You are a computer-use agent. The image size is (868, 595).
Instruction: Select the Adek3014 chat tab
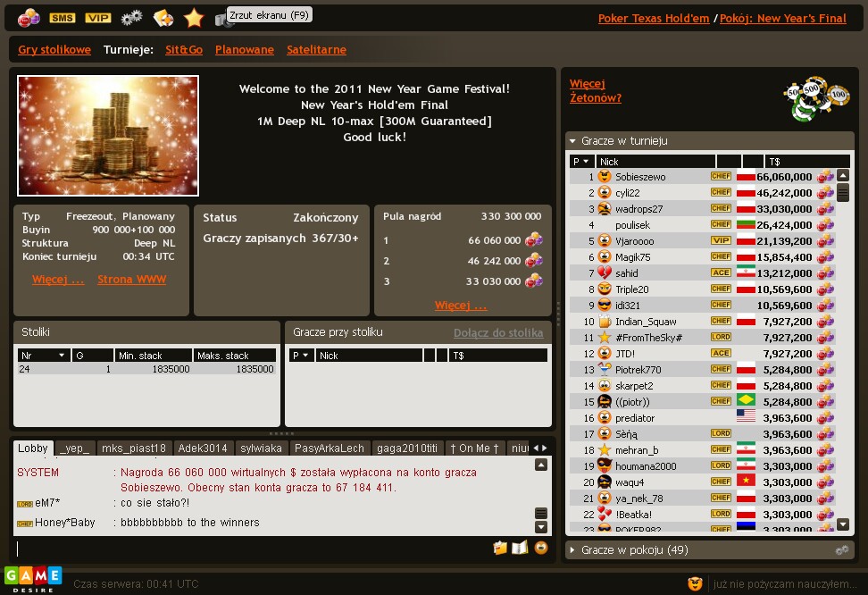[x=203, y=448]
